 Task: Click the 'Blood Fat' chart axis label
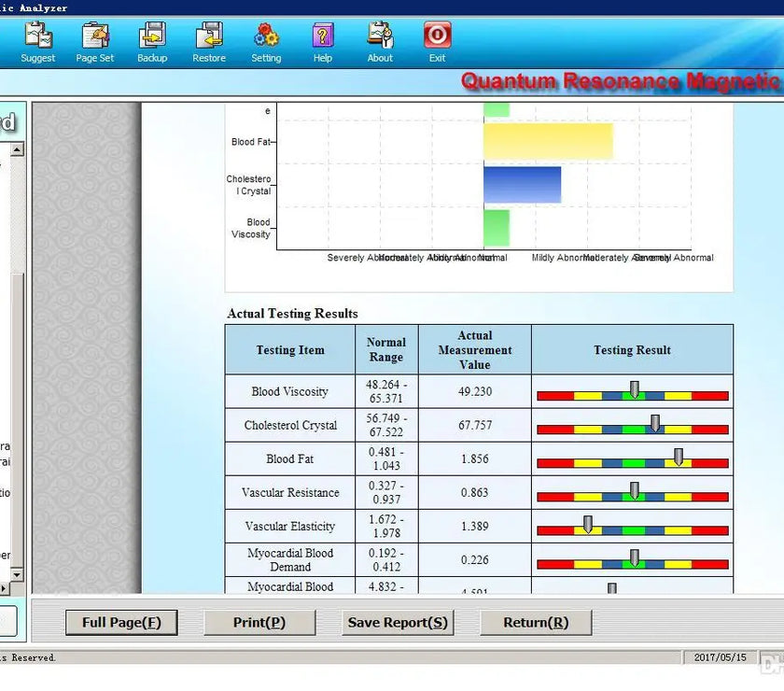click(250, 142)
